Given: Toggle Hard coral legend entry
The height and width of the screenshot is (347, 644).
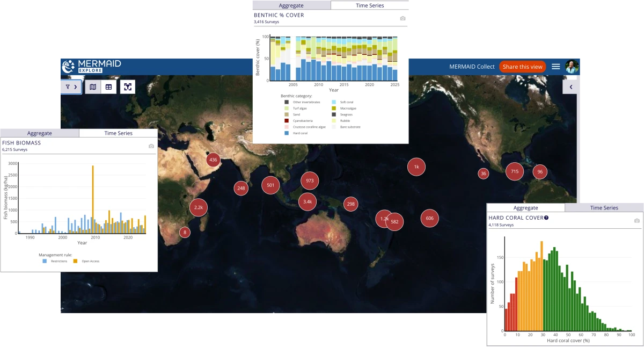Looking at the screenshot, I should tap(296, 133).
